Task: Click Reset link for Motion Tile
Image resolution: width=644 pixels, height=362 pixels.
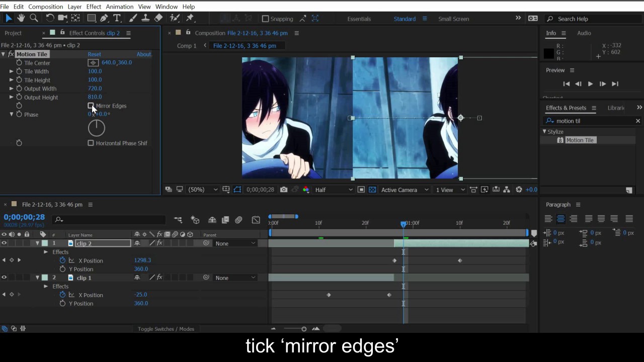Action: click(94, 54)
